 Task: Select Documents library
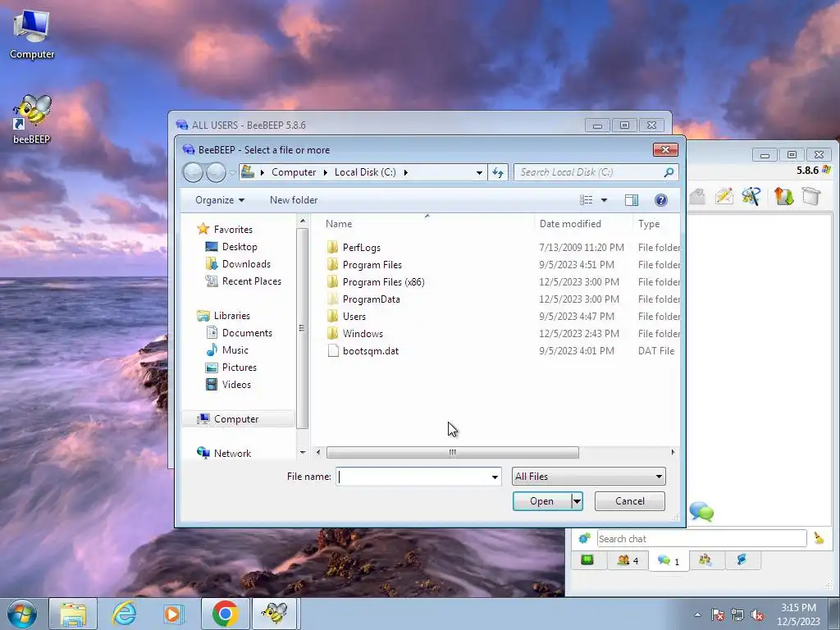pos(247,333)
